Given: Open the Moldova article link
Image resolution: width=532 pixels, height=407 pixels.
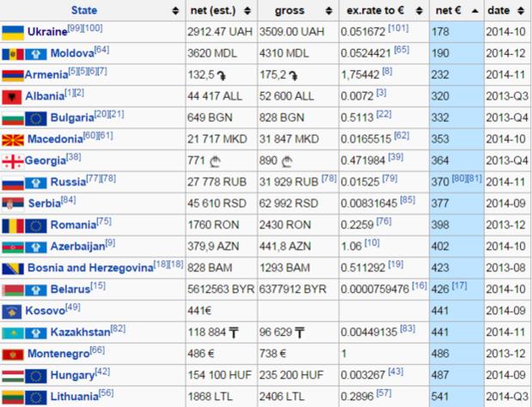Looking at the screenshot, I should 72,53.
